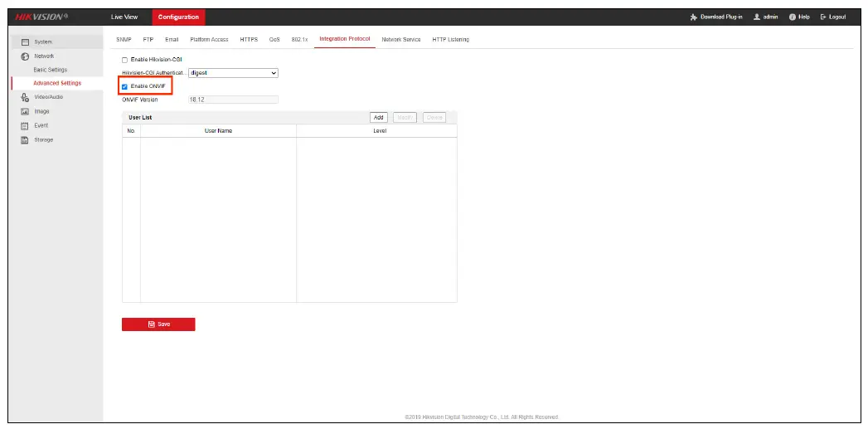This screenshot has height=429, width=868.
Task: Select Basic Settings under Network
Action: 51,71
